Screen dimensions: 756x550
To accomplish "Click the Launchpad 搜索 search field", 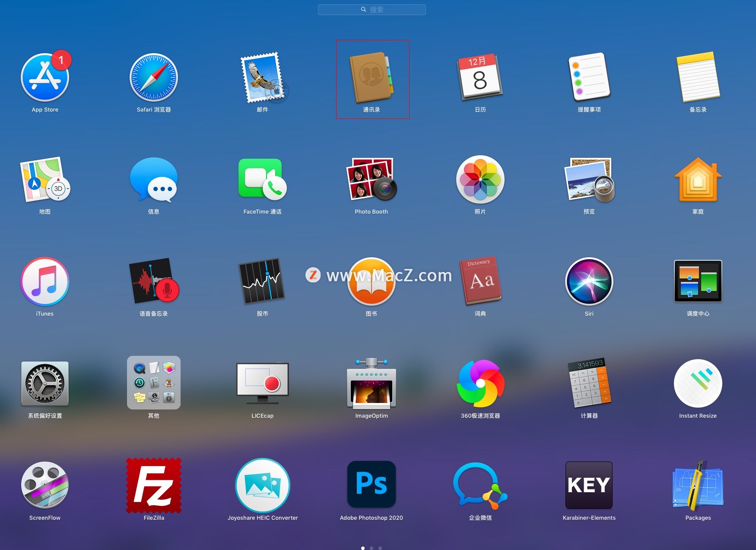I will (x=372, y=10).
